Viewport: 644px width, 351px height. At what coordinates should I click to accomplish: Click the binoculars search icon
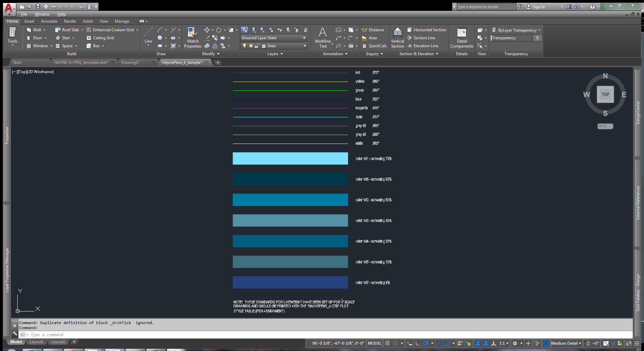(x=521, y=7)
